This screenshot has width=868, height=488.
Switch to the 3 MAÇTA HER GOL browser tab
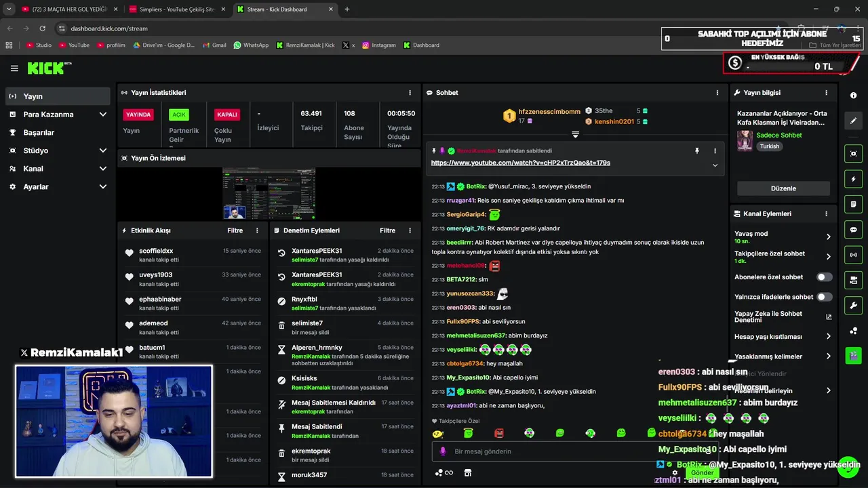click(69, 9)
